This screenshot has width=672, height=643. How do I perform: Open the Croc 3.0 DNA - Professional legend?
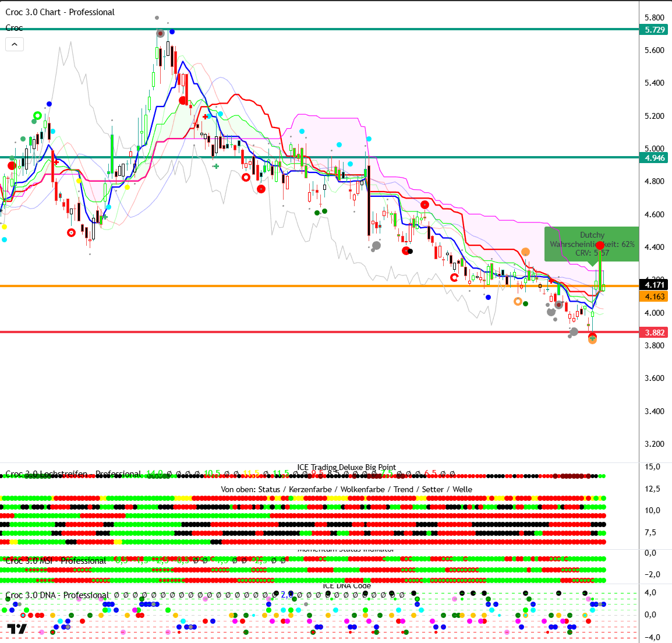click(x=57, y=595)
